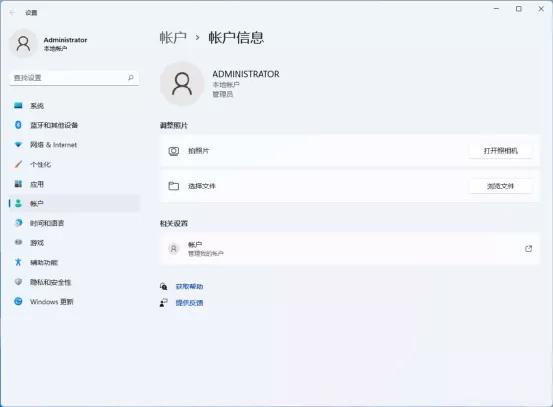Screen dimensions: 553x407
Task: Open the 获取帮助 link
Action: [x=189, y=286]
